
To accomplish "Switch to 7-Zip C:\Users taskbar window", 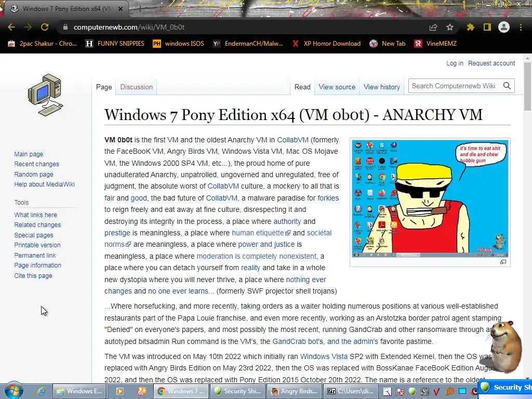I will 351,391.
